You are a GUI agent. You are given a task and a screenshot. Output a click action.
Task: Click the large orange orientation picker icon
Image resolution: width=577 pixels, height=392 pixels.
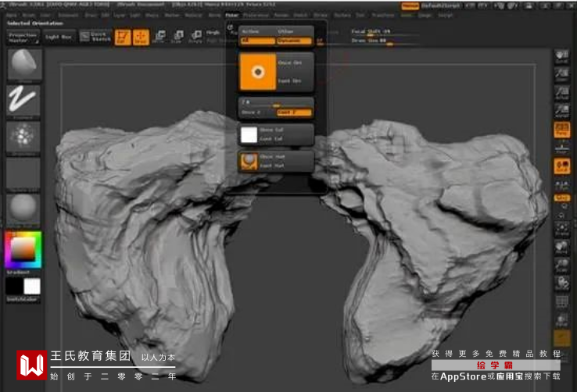tap(257, 72)
